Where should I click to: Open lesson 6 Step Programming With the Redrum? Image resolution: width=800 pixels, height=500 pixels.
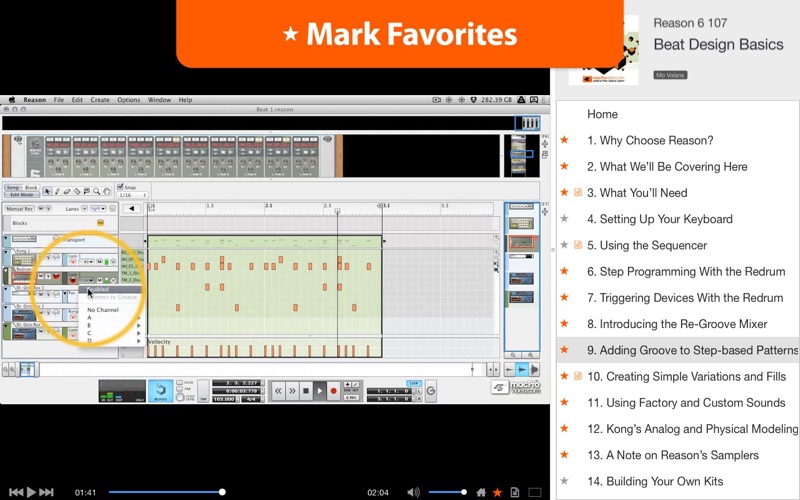pyautogui.click(x=686, y=271)
